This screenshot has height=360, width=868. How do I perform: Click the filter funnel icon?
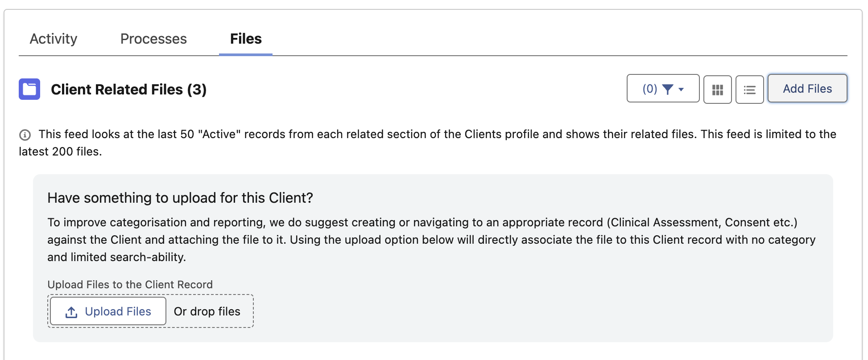coord(668,89)
